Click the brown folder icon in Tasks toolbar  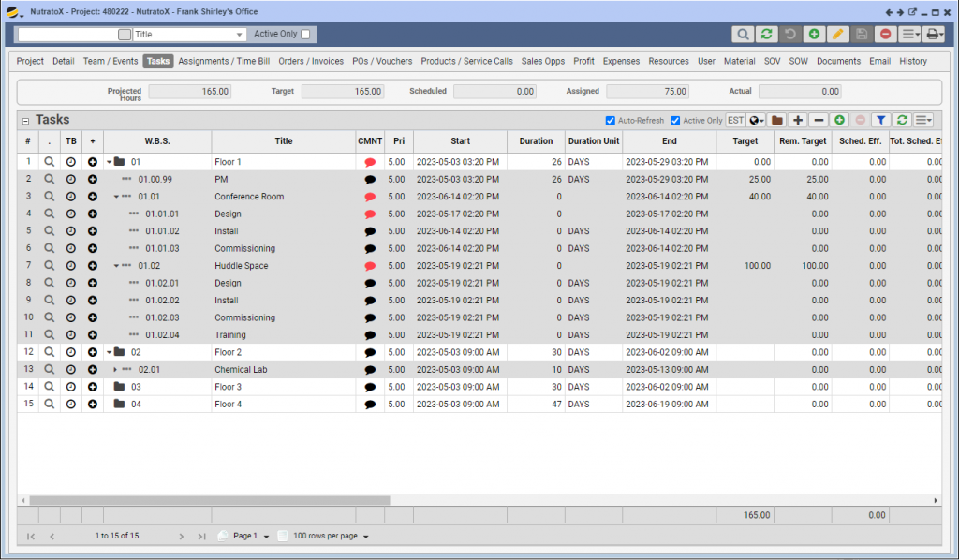coord(776,120)
